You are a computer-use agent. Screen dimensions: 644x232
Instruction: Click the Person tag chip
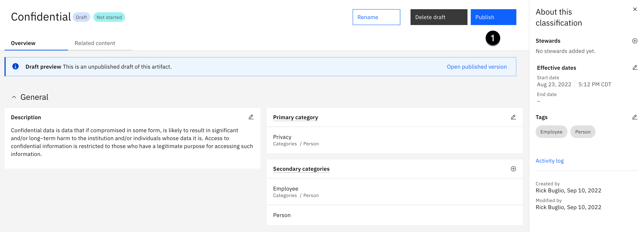pos(583,132)
